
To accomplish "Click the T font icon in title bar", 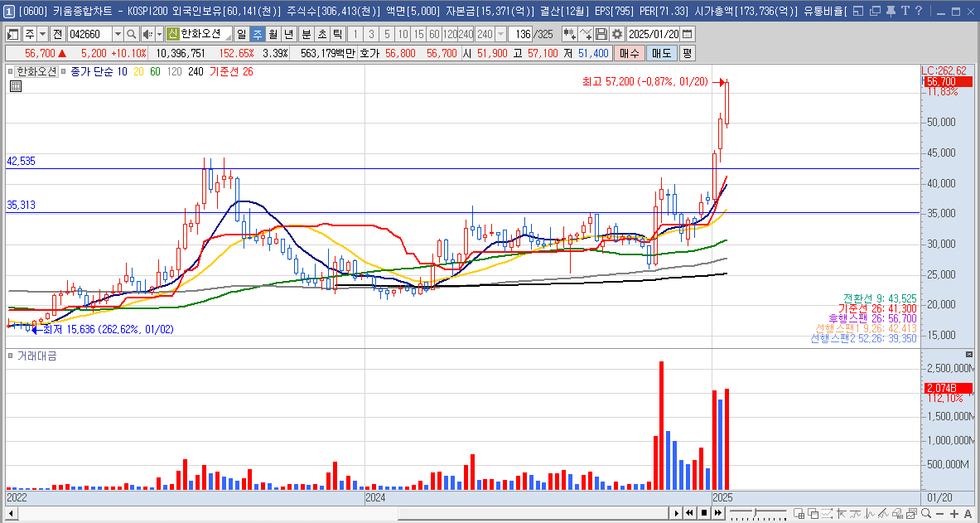I will 905,11.
